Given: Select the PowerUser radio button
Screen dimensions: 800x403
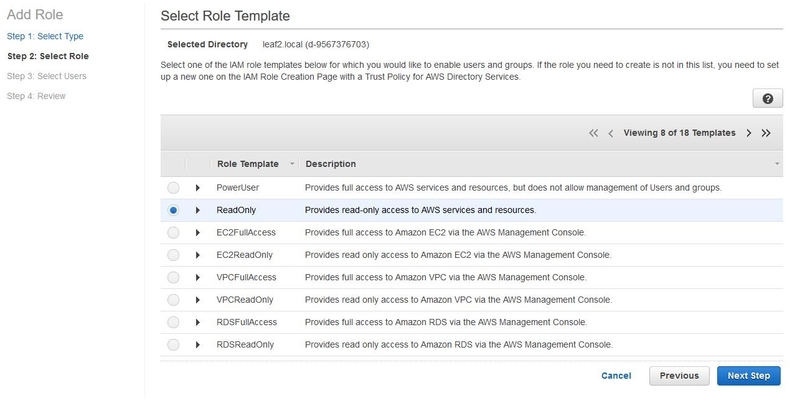Looking at the screenshot, I should pos(174,188).
